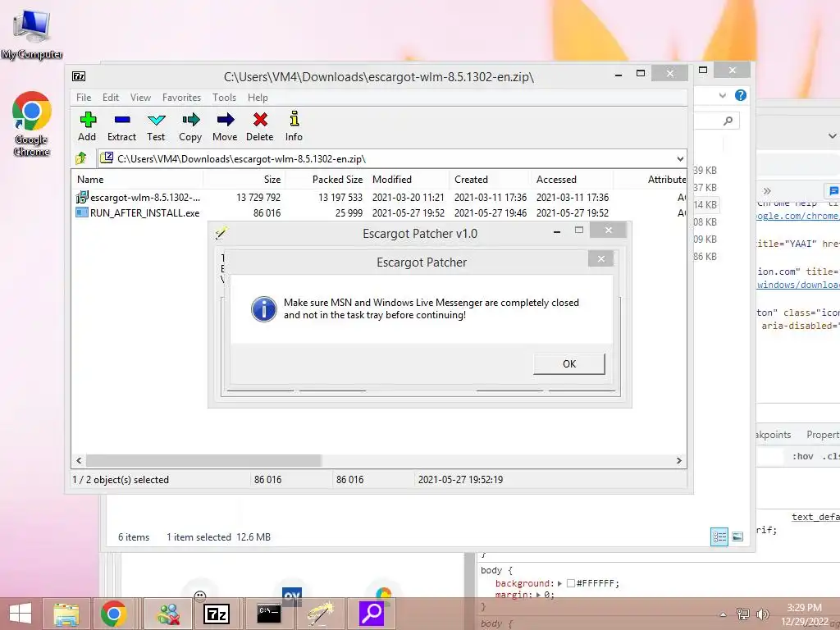Click the Copy toolbar icon
The height and width of the screenshot is (630, 840).
coord(190,126)
